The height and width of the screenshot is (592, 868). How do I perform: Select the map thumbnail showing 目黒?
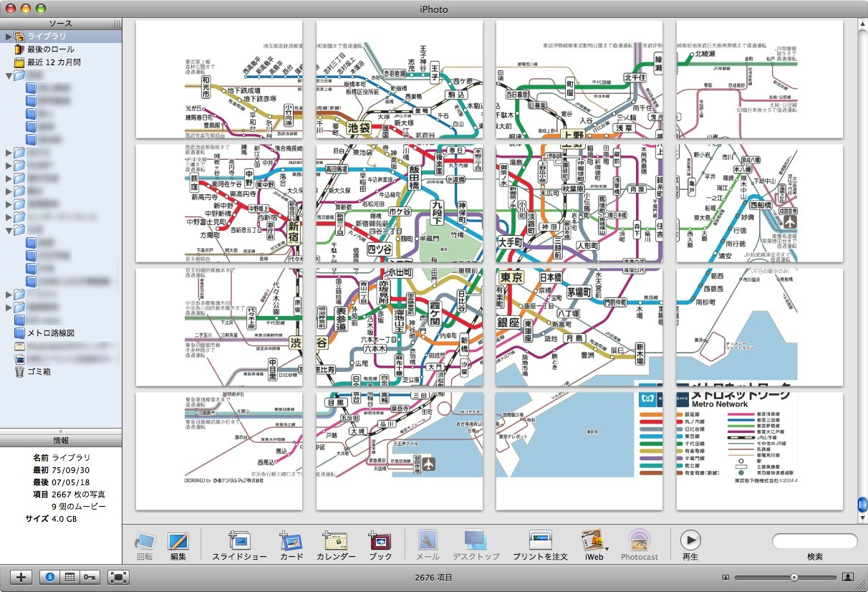point(400,451)
